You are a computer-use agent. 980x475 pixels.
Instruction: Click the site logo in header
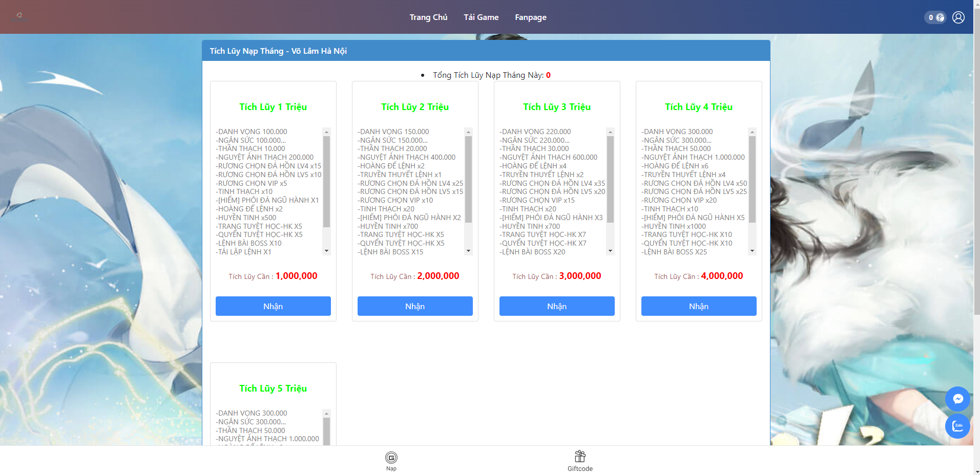tap(19, 17)
